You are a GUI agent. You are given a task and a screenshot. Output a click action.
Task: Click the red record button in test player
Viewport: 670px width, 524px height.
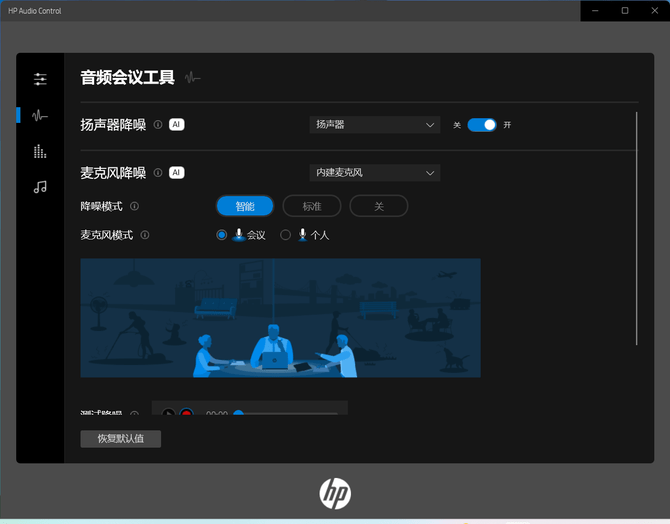coord(186,412)
